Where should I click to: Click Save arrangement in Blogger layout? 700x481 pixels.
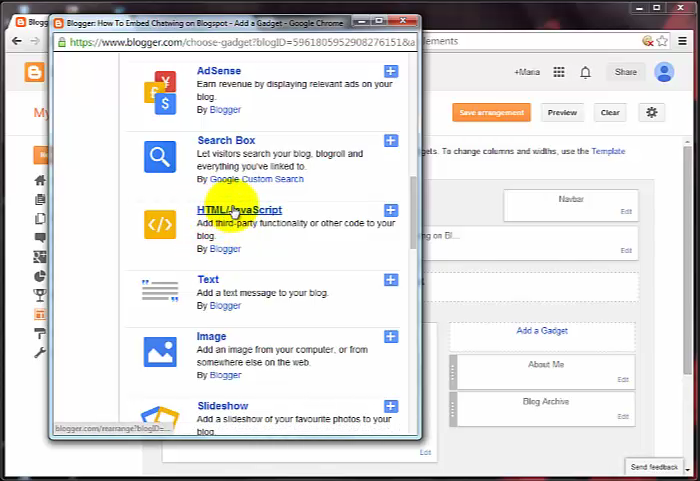pos(492,113)
